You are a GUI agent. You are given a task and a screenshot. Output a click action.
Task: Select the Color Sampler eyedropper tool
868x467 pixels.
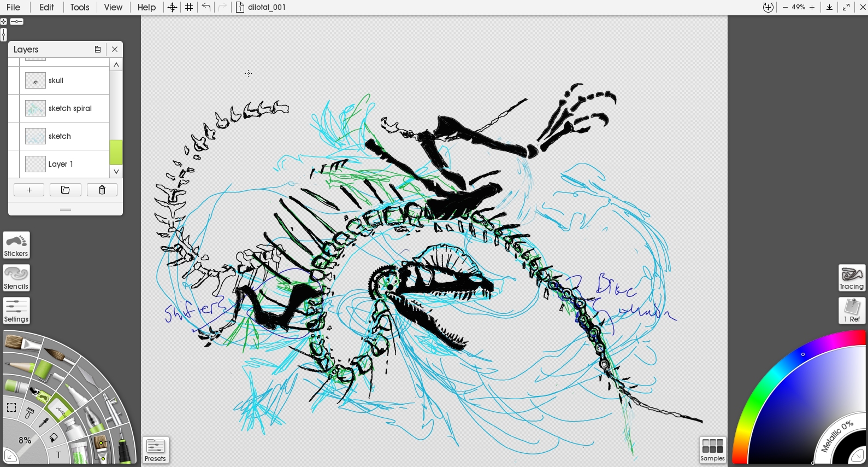(x=44, y=422)
